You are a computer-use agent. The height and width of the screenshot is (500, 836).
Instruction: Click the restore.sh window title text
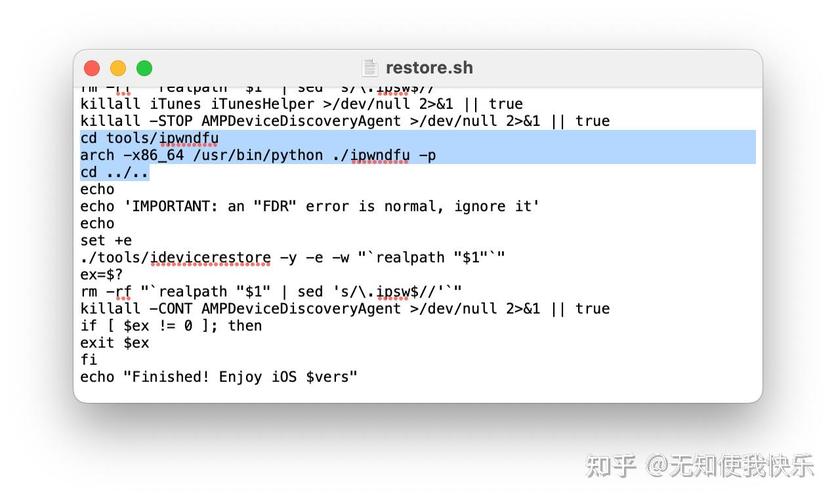[429, 68]
